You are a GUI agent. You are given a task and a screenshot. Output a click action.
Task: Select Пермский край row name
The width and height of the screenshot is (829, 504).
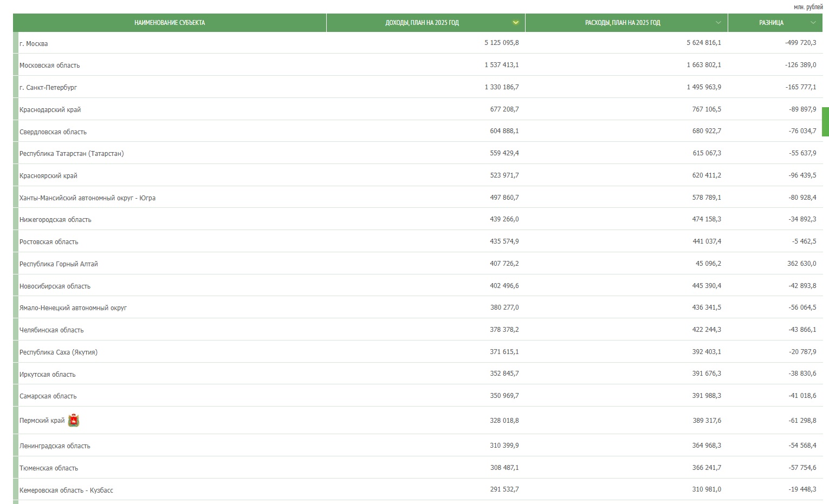click(x=42, y=421)
